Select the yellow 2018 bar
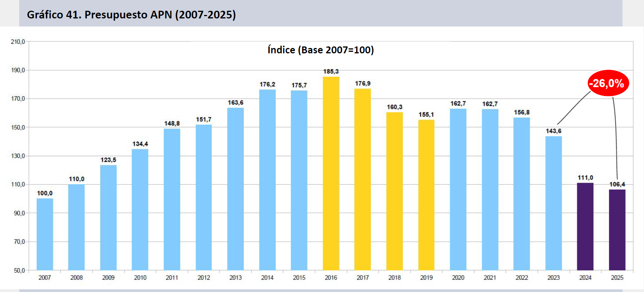644x292 pixels. pos(394,191)
